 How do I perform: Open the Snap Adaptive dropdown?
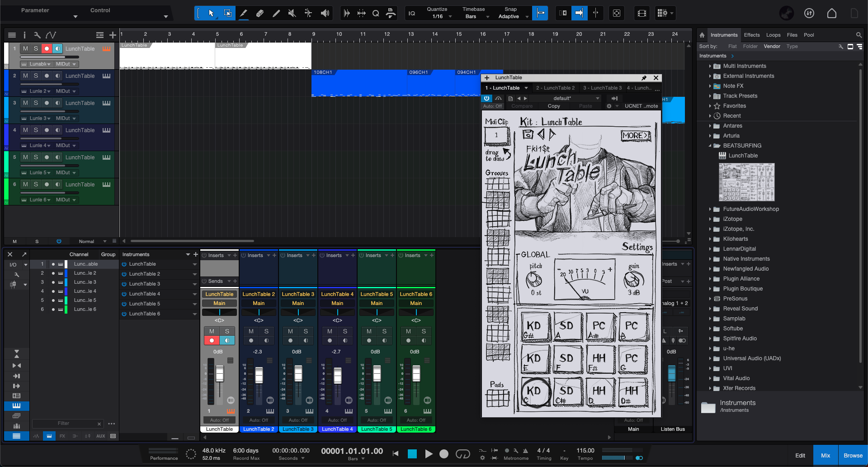pos(512,13)
